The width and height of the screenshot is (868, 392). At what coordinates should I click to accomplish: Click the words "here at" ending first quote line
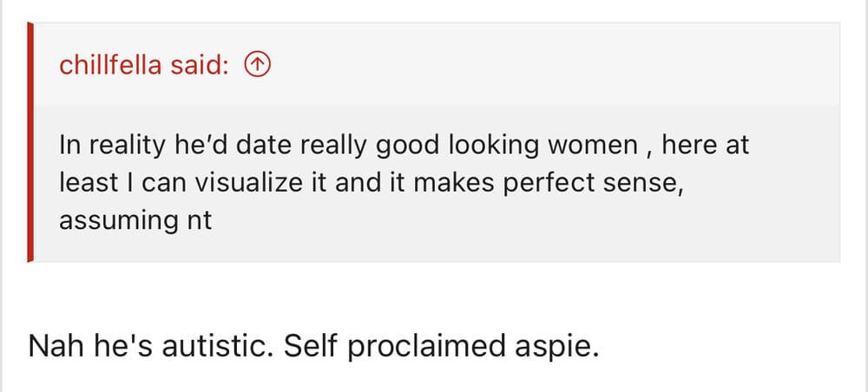[x=705, y=146]
